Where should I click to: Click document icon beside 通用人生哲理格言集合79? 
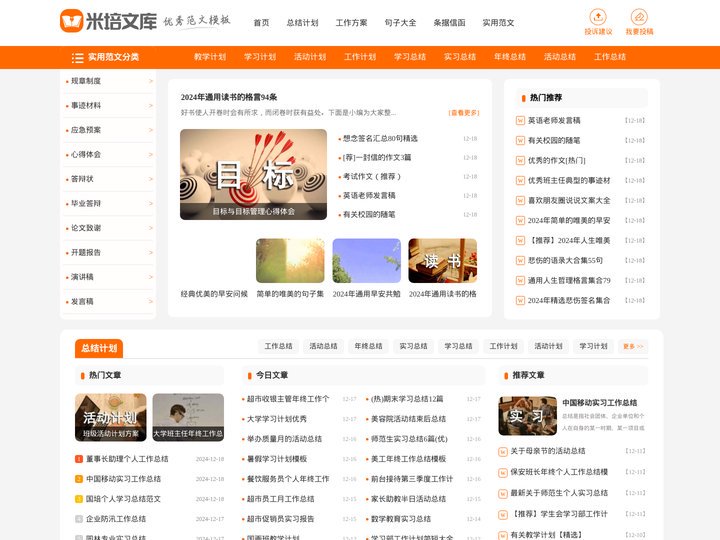click(x=520, y=280)
